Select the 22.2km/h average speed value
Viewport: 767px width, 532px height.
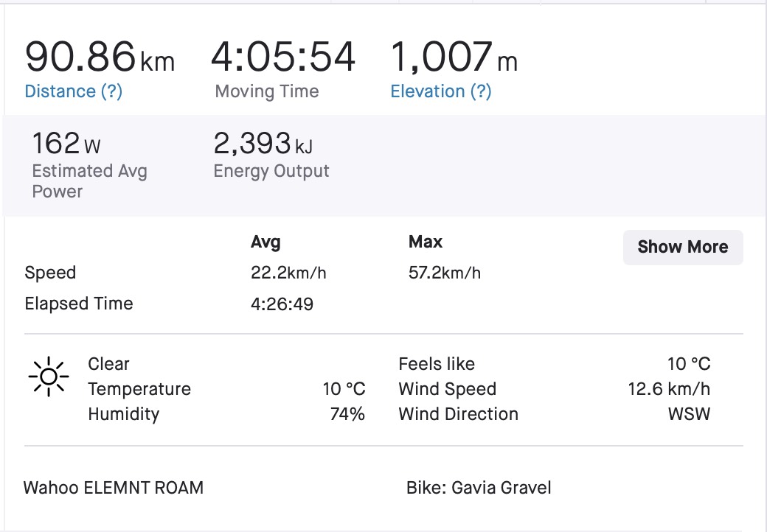coord(288,273)
